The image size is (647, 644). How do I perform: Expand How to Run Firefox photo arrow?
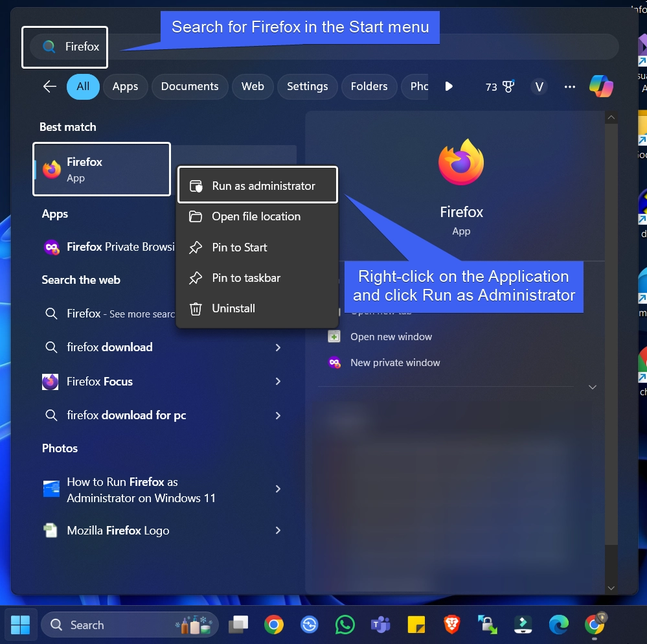point(278,489)
